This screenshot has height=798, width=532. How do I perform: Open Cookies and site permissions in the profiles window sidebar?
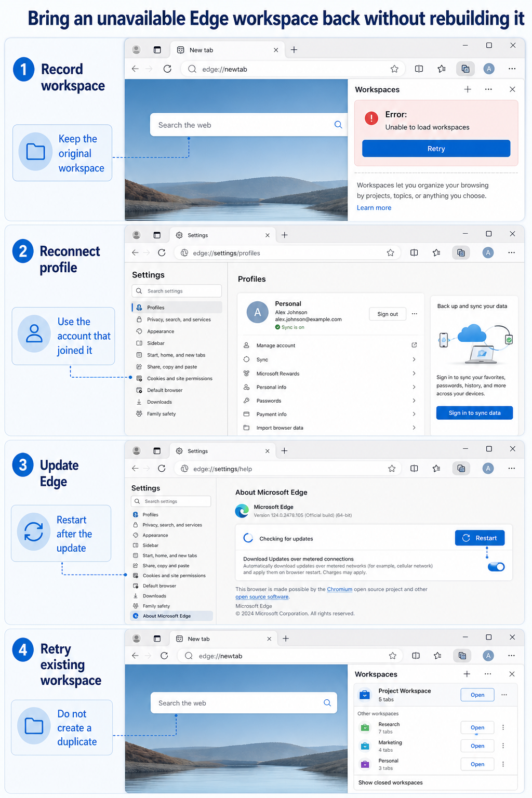(177, 379)
